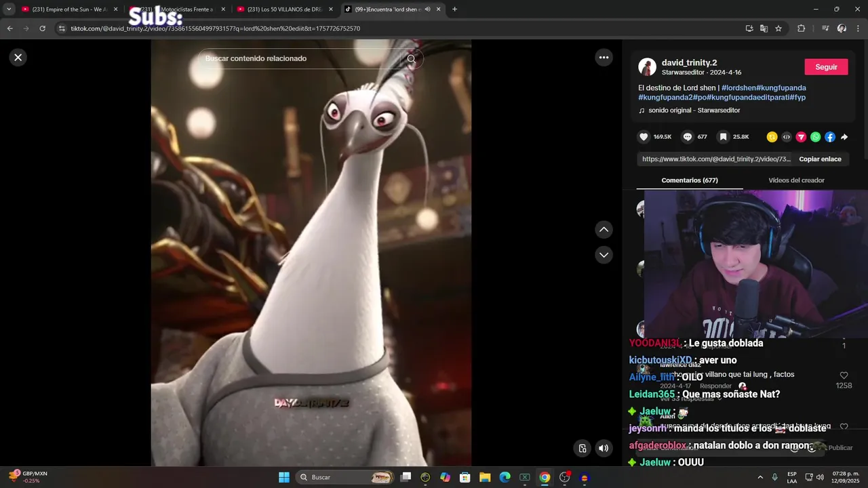Viewport: 868px width, 488px height.
Task: Click the taskbar Buscar search box
Action: (345, 477)
